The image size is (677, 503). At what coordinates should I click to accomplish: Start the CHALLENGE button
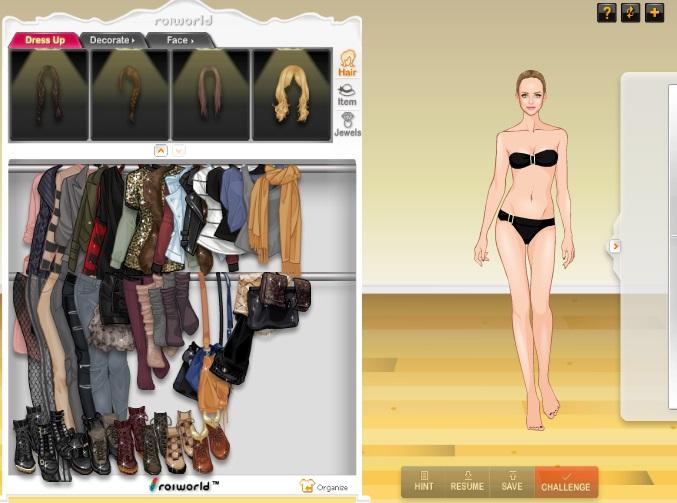click(x=566, y=481)
